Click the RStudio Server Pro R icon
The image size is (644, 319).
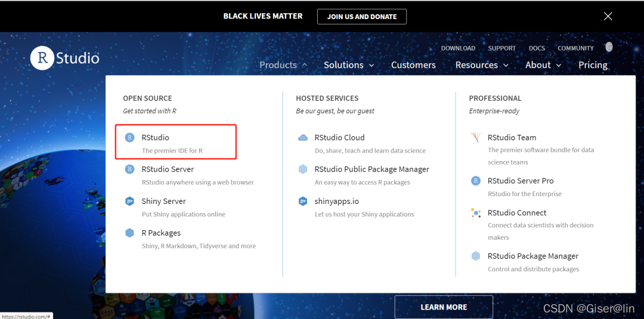pyautogui.click(x=476, y=181)
